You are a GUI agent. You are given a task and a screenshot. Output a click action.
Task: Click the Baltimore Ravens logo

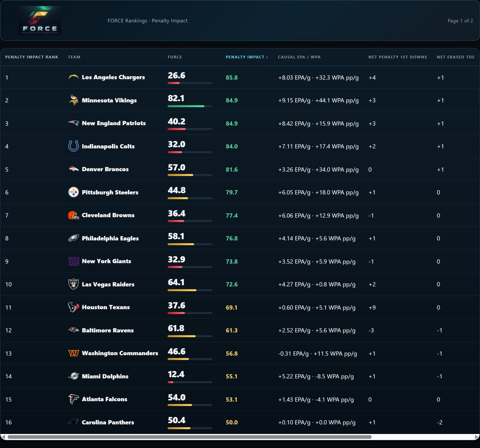(x=74, y=330)
